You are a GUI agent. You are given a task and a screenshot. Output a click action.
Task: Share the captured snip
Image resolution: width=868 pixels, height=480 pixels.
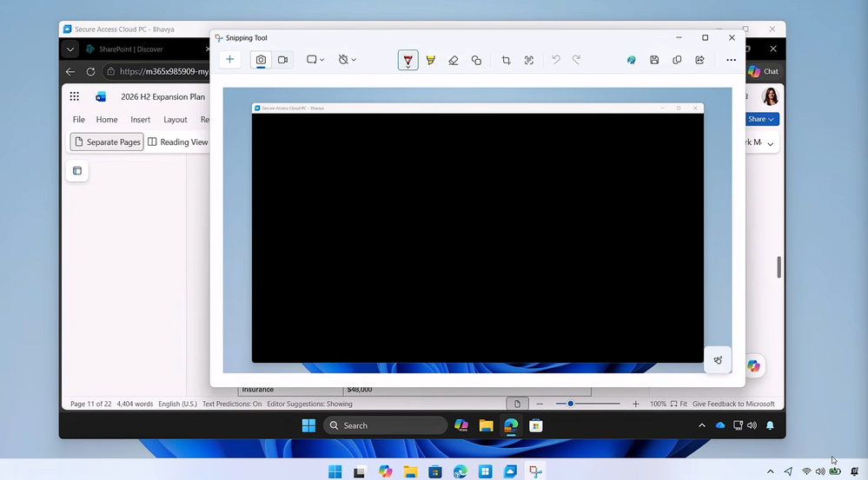pyautogui.click(x=699, y=60)
